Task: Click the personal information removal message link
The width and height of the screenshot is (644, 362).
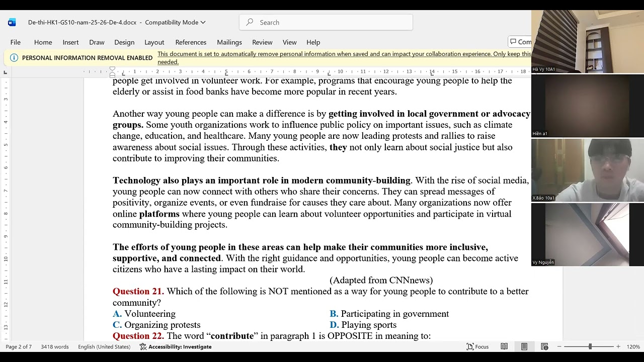Action: (344, 58)
